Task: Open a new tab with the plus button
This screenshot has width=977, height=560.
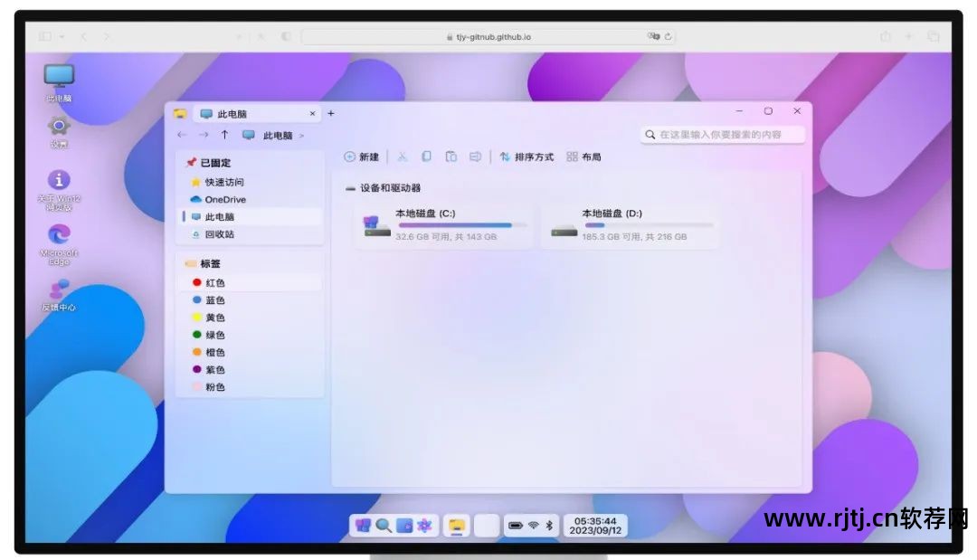Action: coord(330,112)
